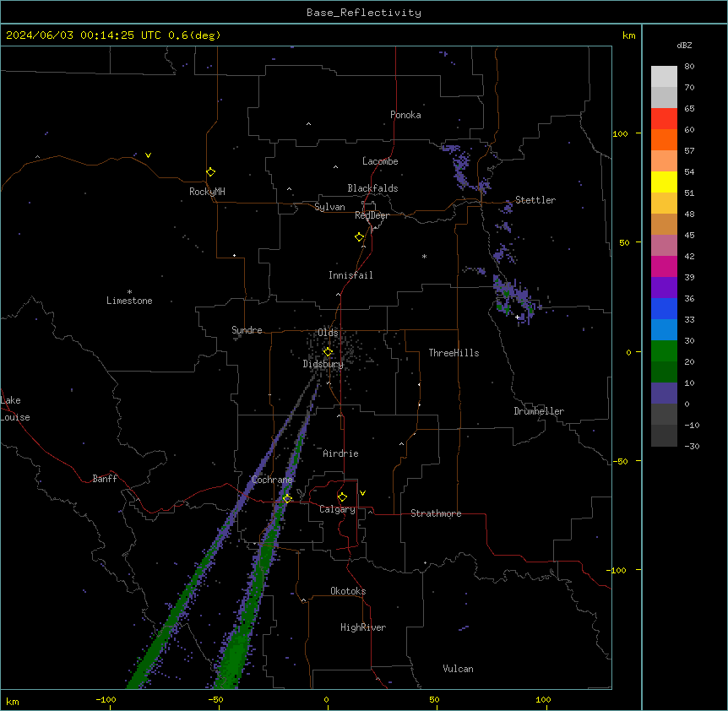
Task: Click the Blackfalds city label
Action: pos(372,188)
